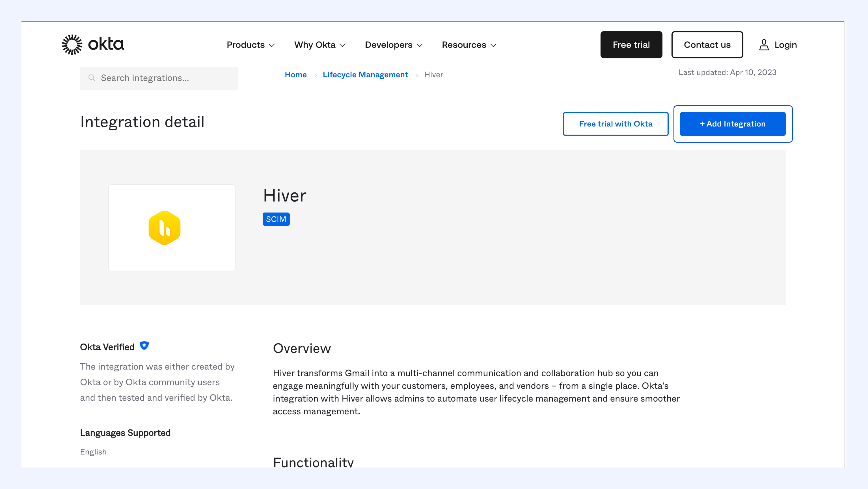
Task: Click the Hiver breadcrumb text
Action: (x=434, y=74)
